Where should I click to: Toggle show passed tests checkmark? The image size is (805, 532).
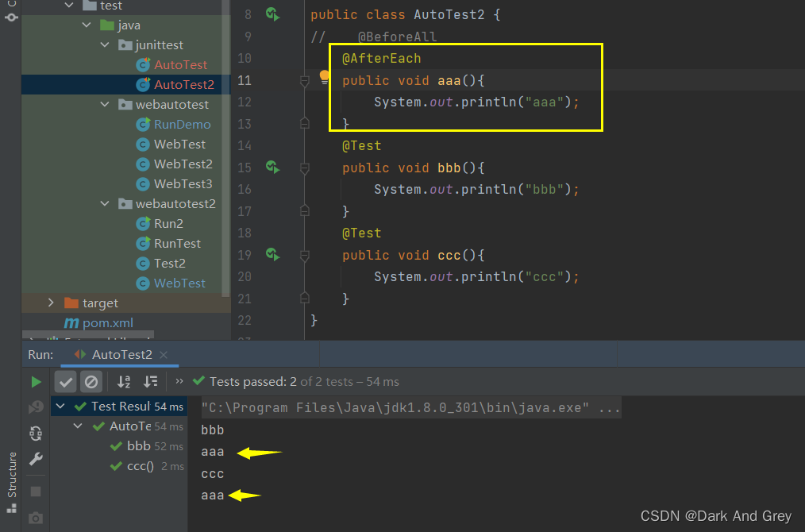(x=66, y=382)
